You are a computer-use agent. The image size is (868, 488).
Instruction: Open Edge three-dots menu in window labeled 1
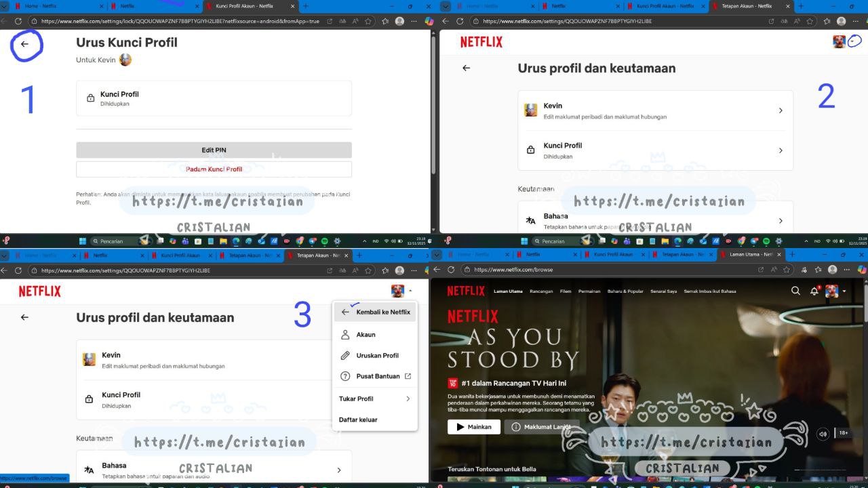414,21
